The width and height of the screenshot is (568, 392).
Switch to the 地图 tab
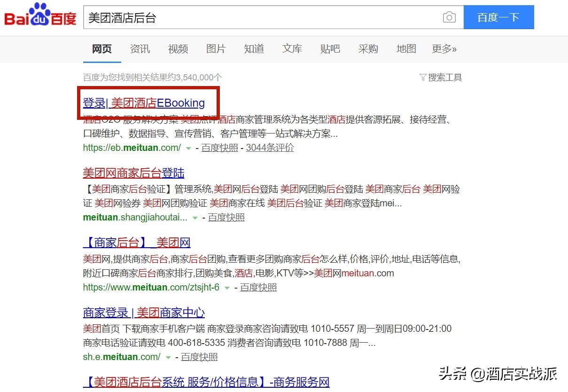[406, 48]
